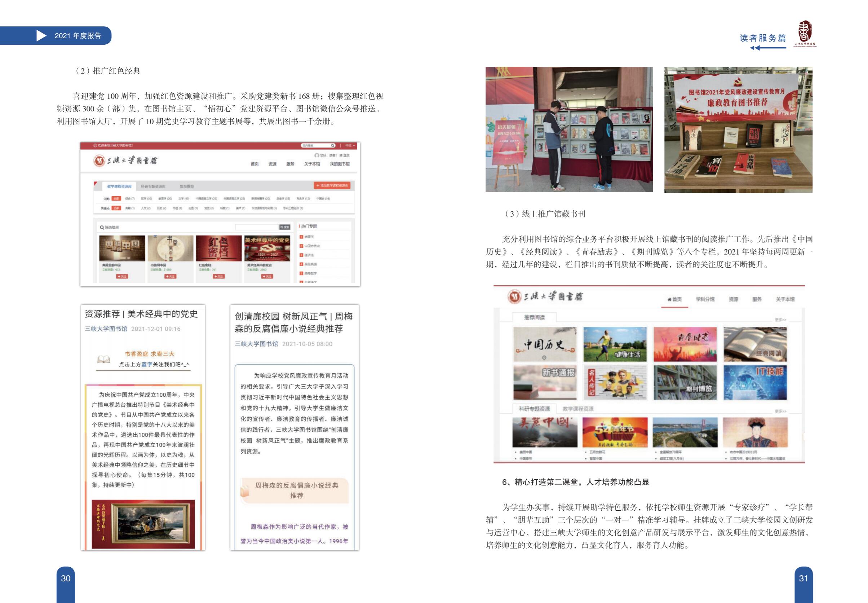Click the resource filter search input field
Viewport: 868px width, 603px height.
[257, 227]
